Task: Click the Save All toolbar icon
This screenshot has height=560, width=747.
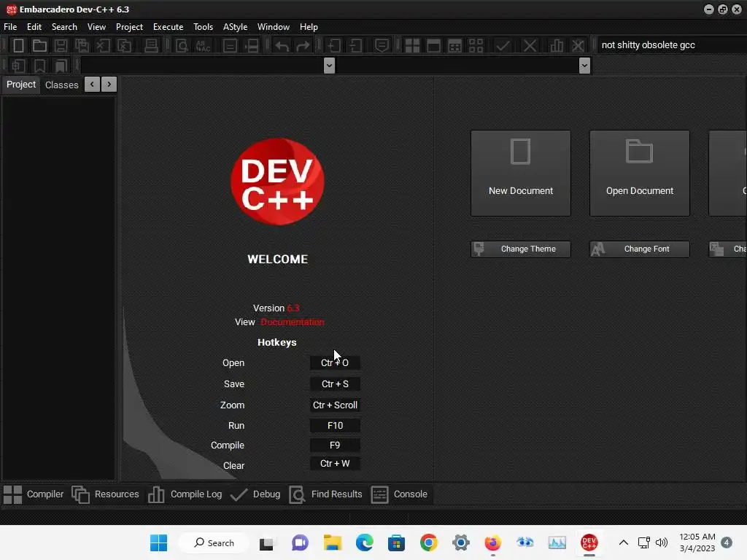Action: tap(82, 46)
